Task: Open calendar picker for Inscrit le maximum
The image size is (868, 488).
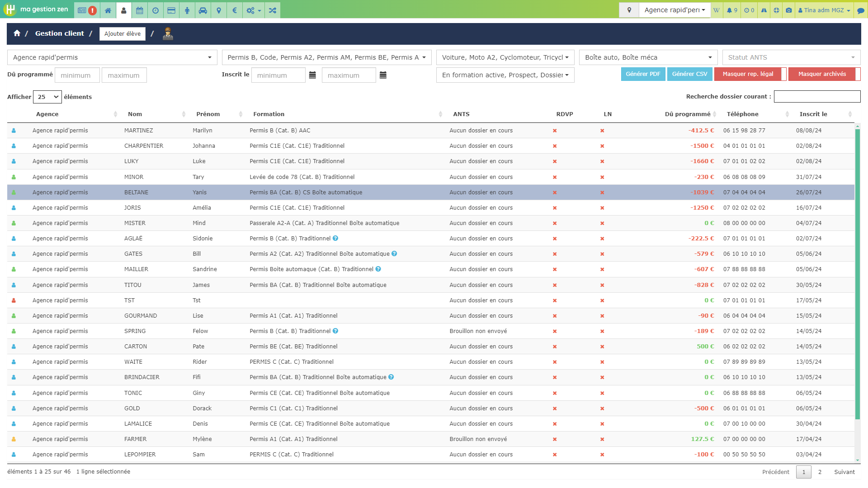Action: (x=383, y=75)
